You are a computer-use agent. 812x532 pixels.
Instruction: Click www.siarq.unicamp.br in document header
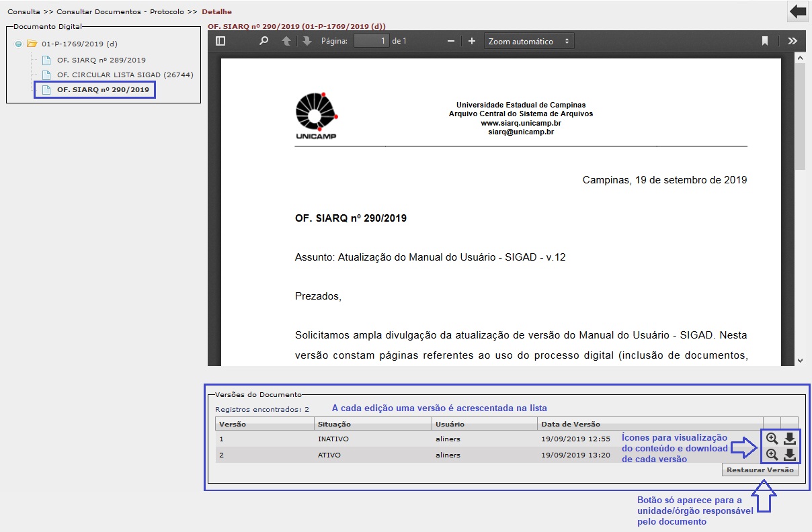(521, 123)
